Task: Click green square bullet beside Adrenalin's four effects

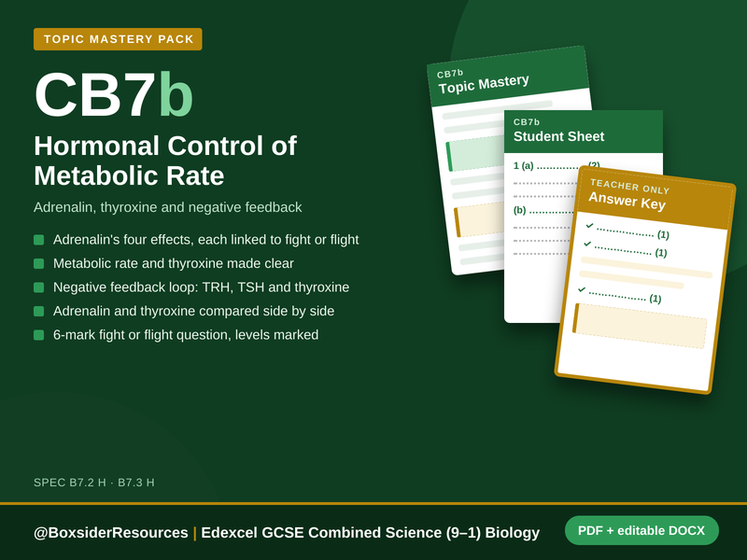Action: (39, 240)
